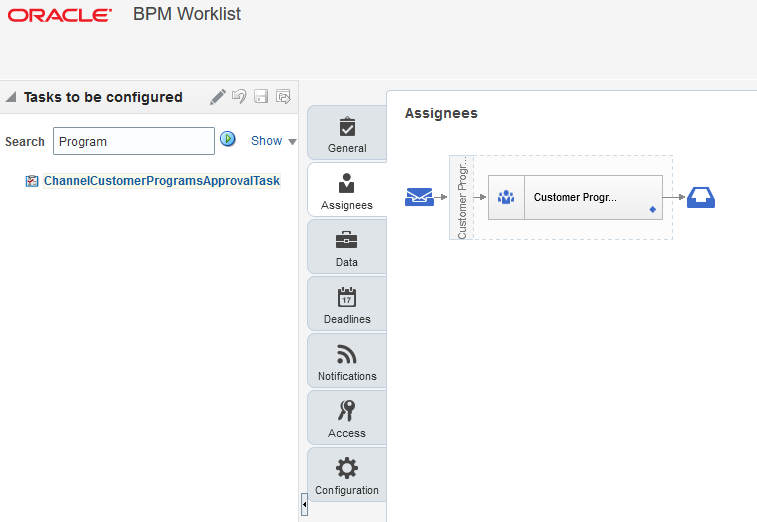
Task: Select the vertical Customer Progr... stage label
Action: [x=462, y=198]
